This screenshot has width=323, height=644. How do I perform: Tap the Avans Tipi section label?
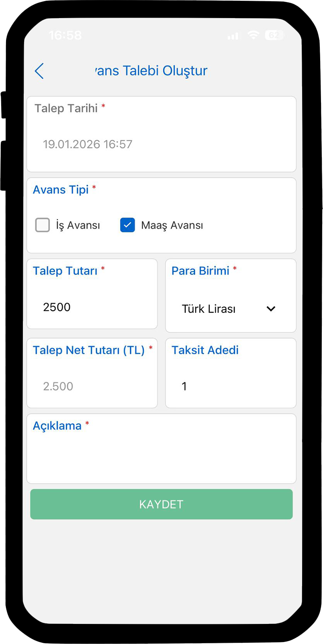[x=61, y=190]
